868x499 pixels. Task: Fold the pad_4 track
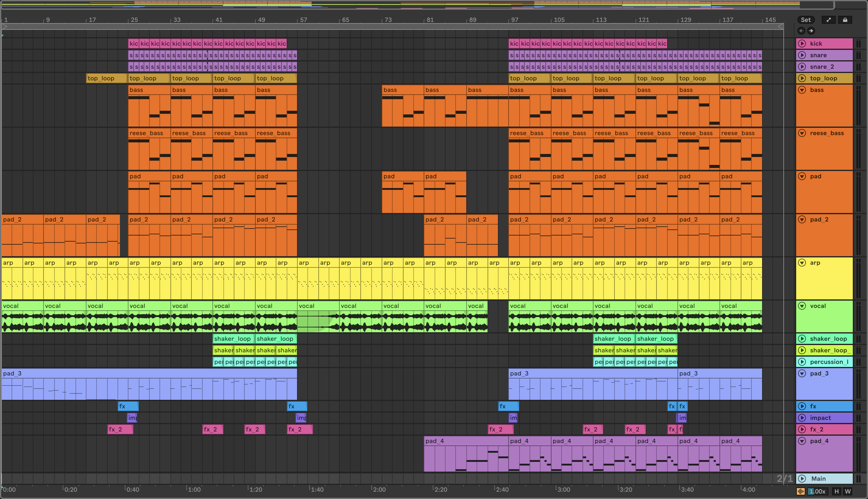click(802, 441)
